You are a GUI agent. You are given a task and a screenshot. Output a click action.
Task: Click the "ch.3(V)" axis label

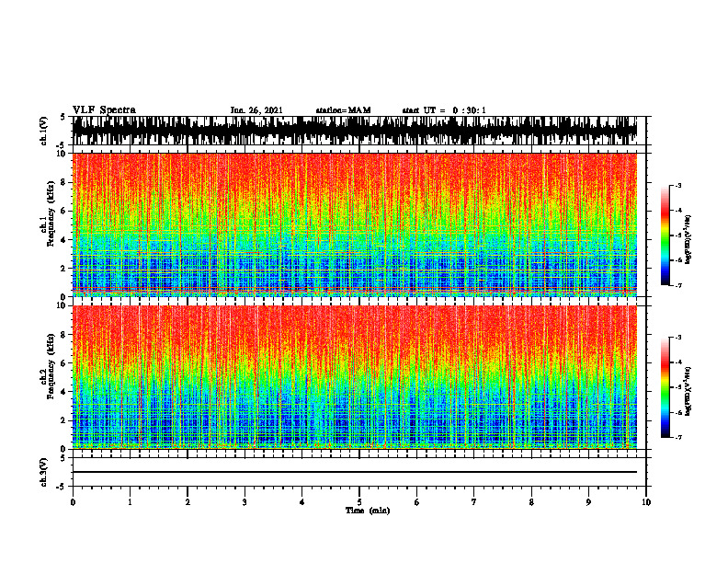point(44,472)
